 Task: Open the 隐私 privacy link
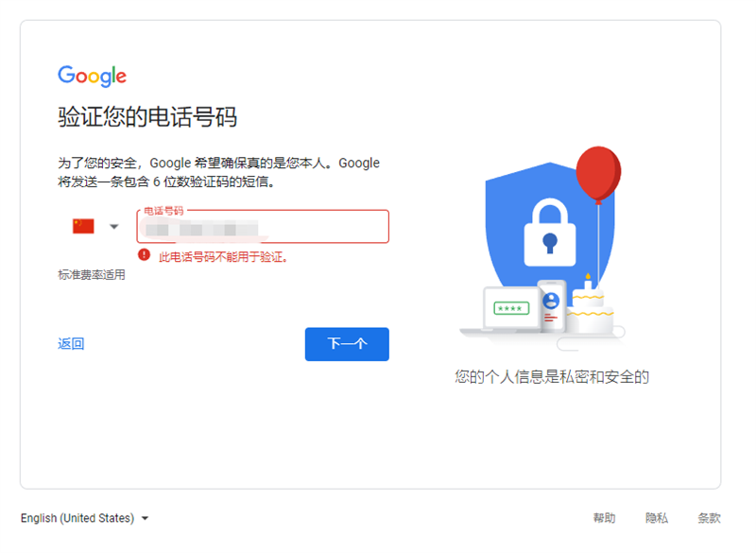pos(659,518)
